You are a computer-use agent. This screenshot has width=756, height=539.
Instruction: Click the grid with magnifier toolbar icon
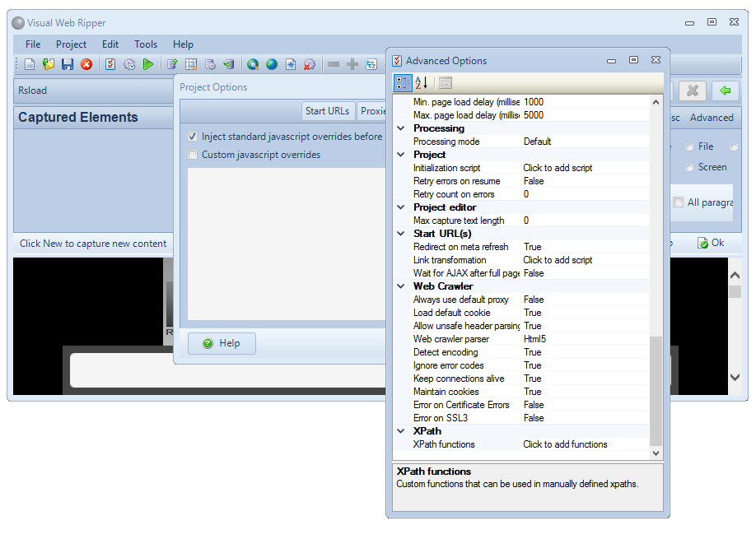(191, 64)
